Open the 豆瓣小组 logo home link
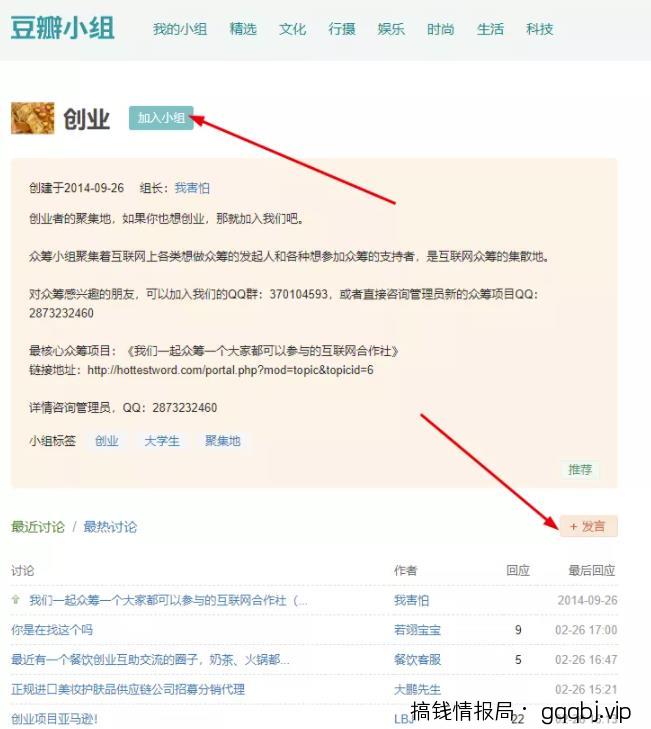 63,28
